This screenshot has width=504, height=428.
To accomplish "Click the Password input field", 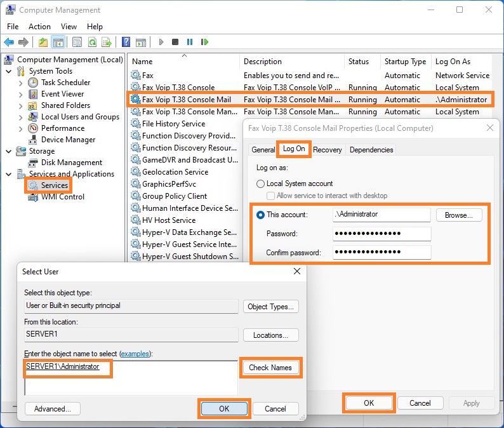I will 381,234.
